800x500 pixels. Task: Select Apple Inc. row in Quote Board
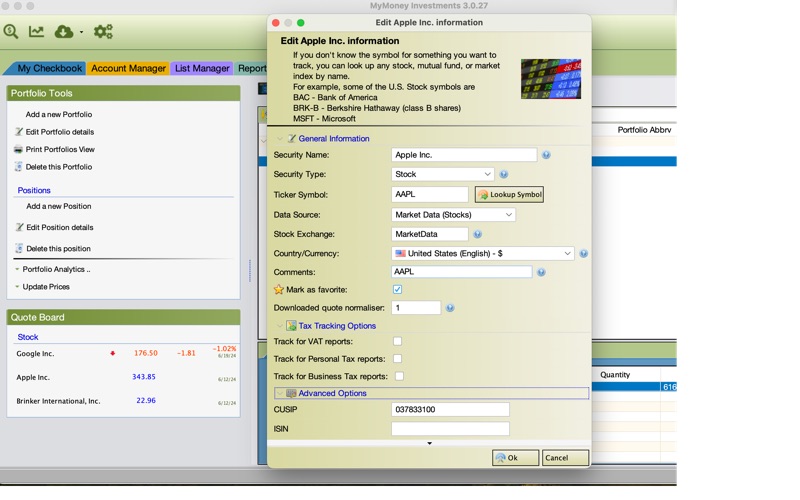(126, 377)
